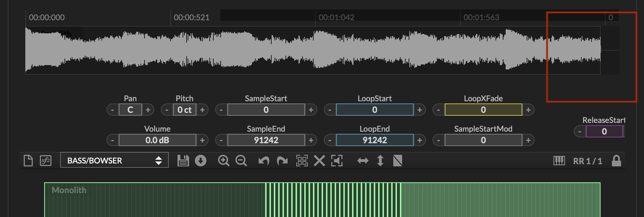
Task: Click the X delete icon in toolbar
Action: coord(319,161)
